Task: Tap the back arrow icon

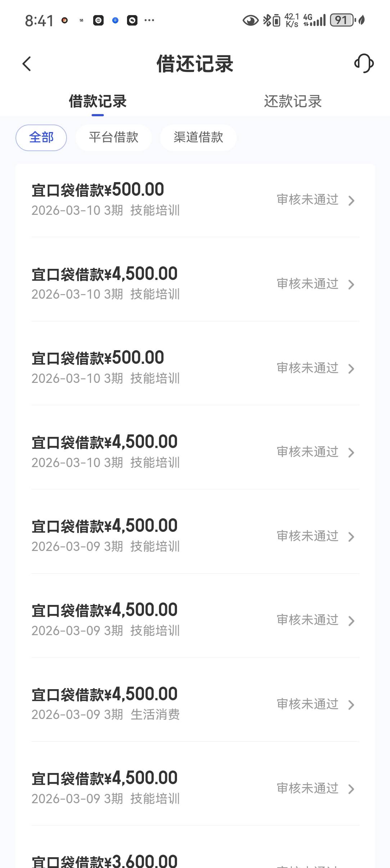Action: [27, 64]
